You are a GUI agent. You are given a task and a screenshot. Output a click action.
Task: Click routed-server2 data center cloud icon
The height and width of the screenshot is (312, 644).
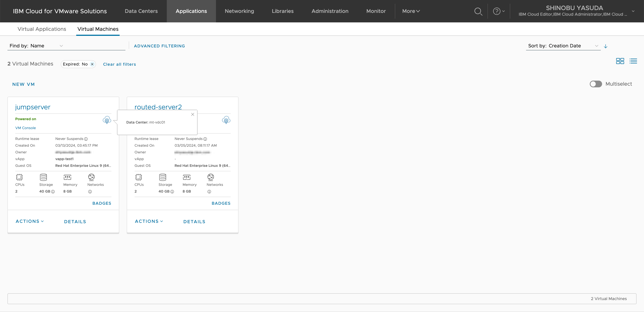coord(226,120)
